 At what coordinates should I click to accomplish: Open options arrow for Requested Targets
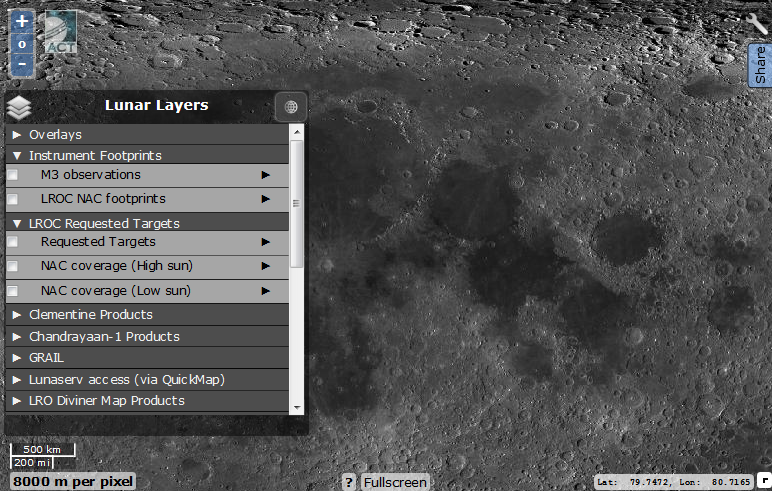pyautogui.click(x=266, y=242)
